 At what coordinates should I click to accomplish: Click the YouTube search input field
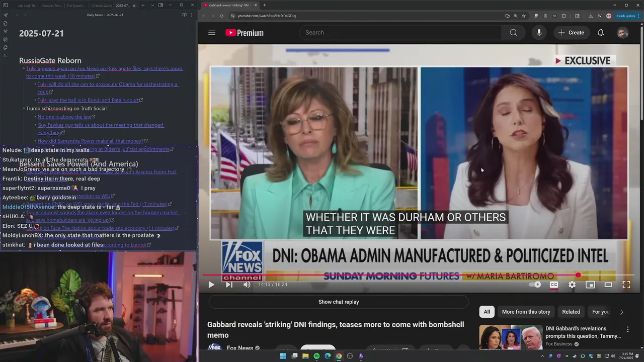coord(400,33)
